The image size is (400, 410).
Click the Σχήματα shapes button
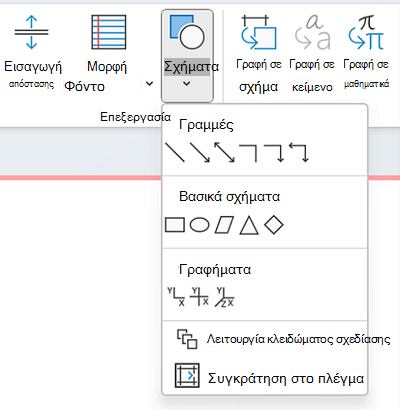[x=187, y=56]
